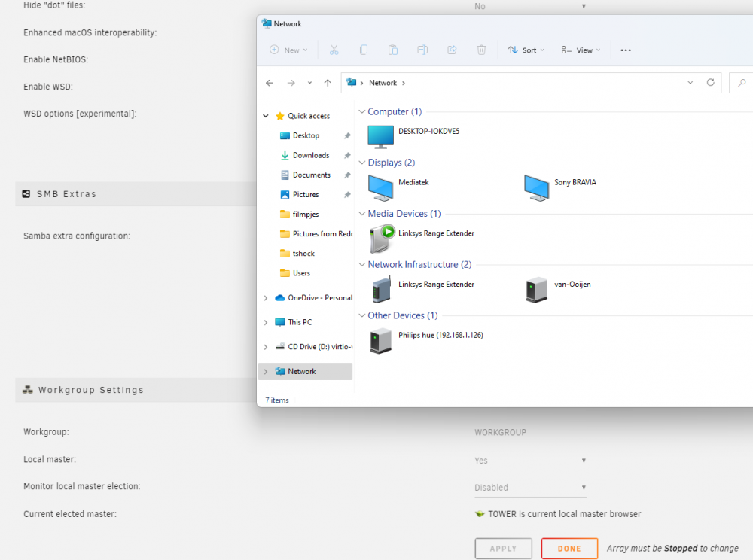Click the Copy icon in Explorer toolbar
The image size is (753, 560).
(364, 50)
